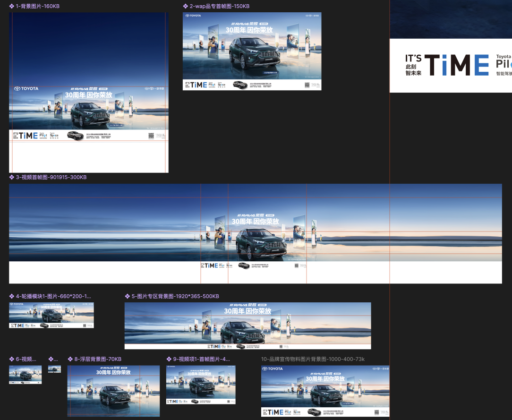Viewport: 512px width, 420px height.
Task: Click the car in the 8-浮层背景图 frame
Action: (115, 395)
